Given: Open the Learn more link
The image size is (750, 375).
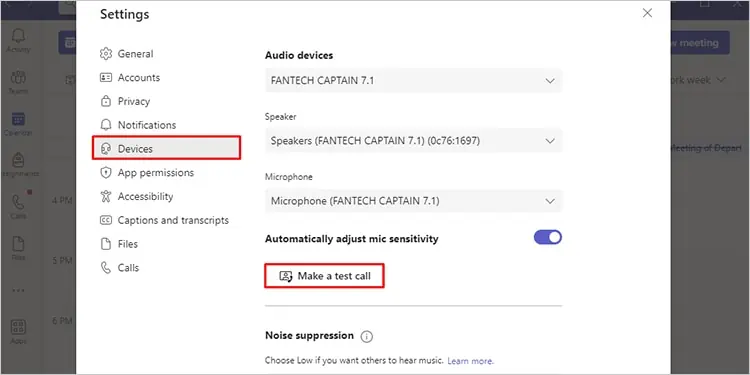Looking at the screenshot, I should pos(470,361).
